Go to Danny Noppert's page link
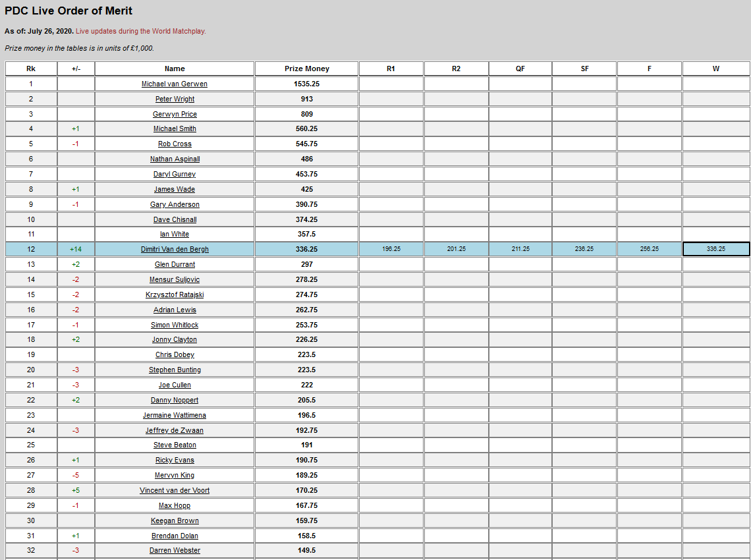This screenshot has height=560, width=751. coord(175,400)
